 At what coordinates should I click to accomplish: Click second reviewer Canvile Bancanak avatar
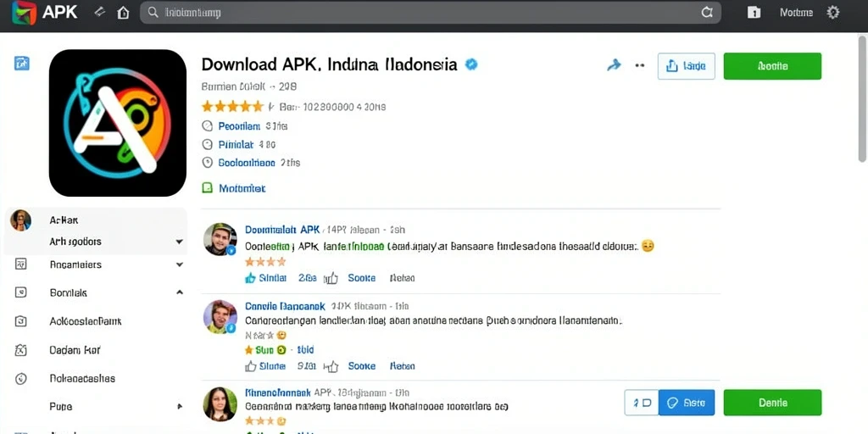(x=220, y=317)
